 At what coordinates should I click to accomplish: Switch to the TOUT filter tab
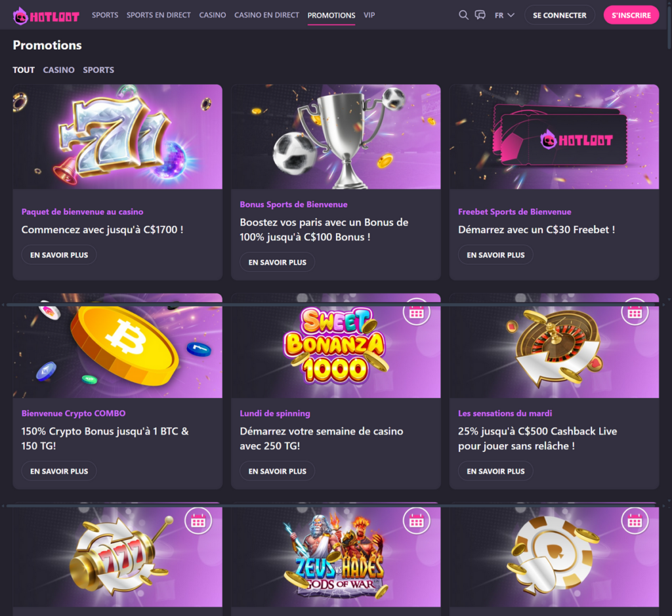[24, 70]
